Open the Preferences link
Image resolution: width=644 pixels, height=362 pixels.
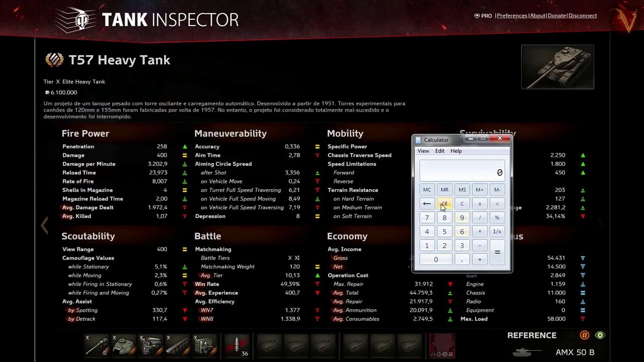(x=512, y=16)
